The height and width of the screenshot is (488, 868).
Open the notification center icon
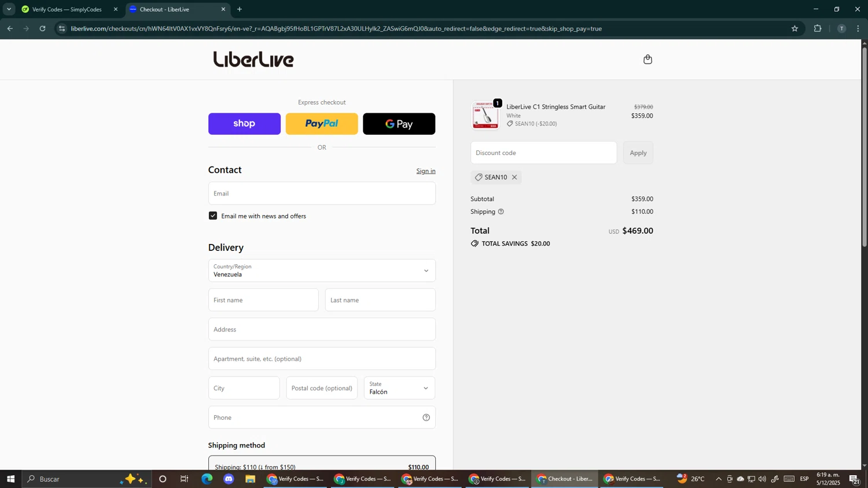(x=855, y=479)
